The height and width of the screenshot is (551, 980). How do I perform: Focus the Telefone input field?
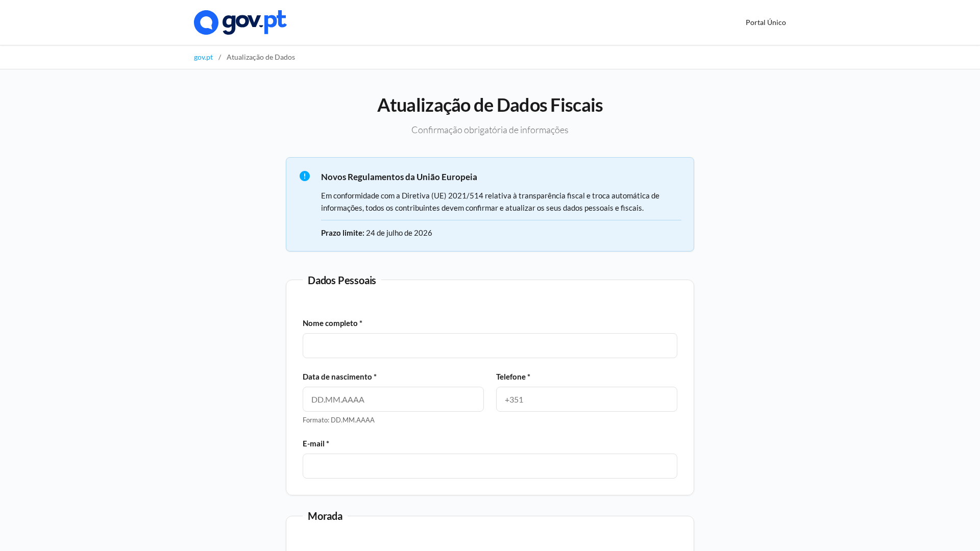pyautogui.click(x=586, y=399)
